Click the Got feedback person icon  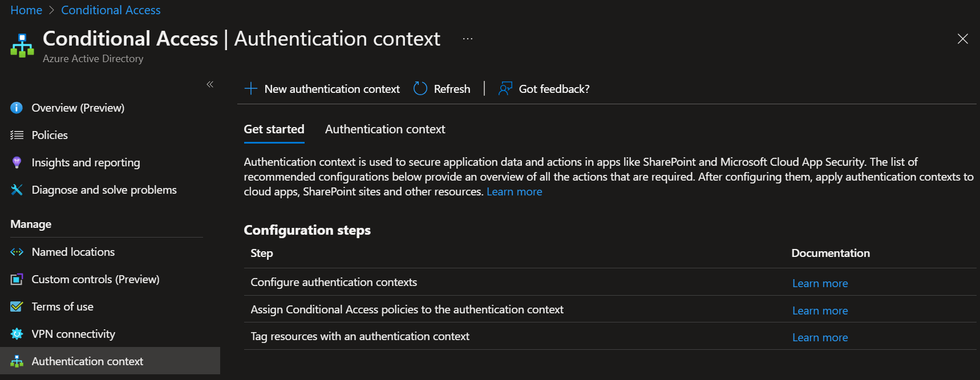pyautogui.click(x=505, y=88)
